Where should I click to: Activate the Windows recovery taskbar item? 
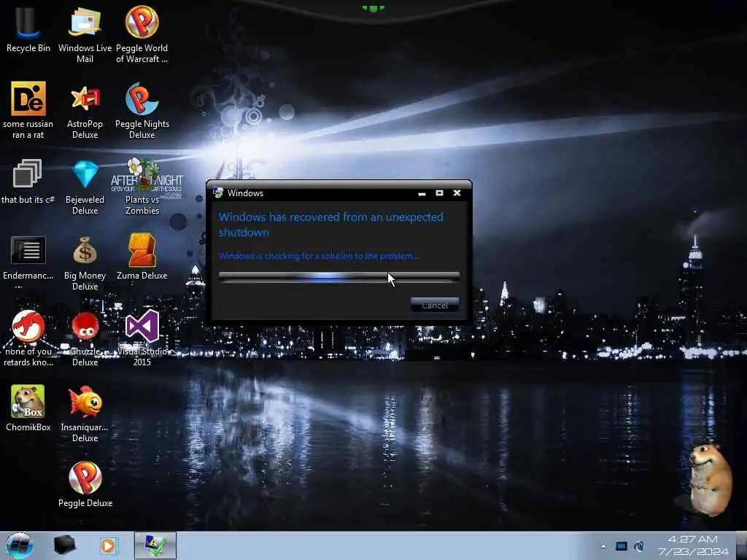155,545
